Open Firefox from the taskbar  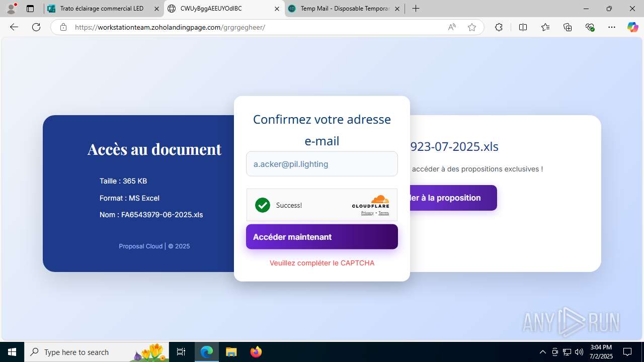256,352
